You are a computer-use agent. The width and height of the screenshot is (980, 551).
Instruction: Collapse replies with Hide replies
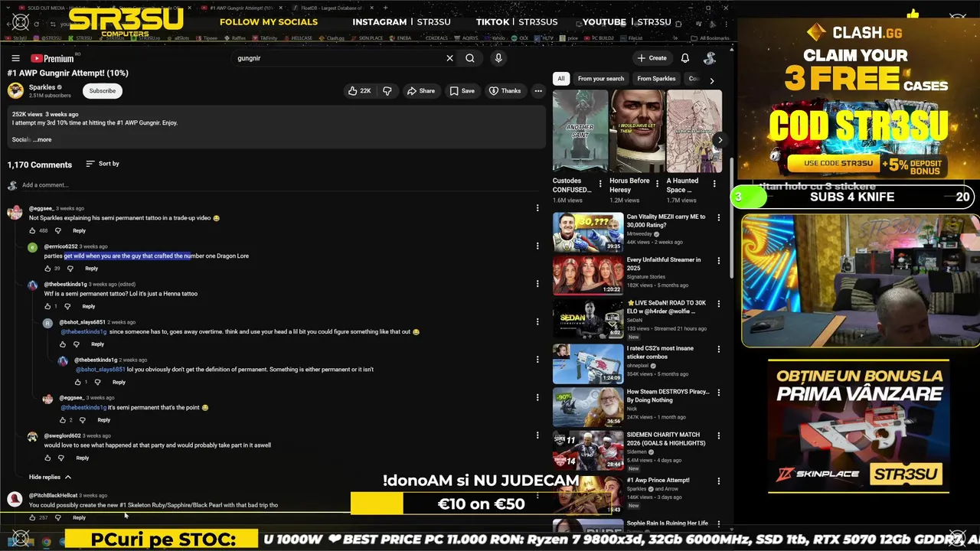click(51, 477)
